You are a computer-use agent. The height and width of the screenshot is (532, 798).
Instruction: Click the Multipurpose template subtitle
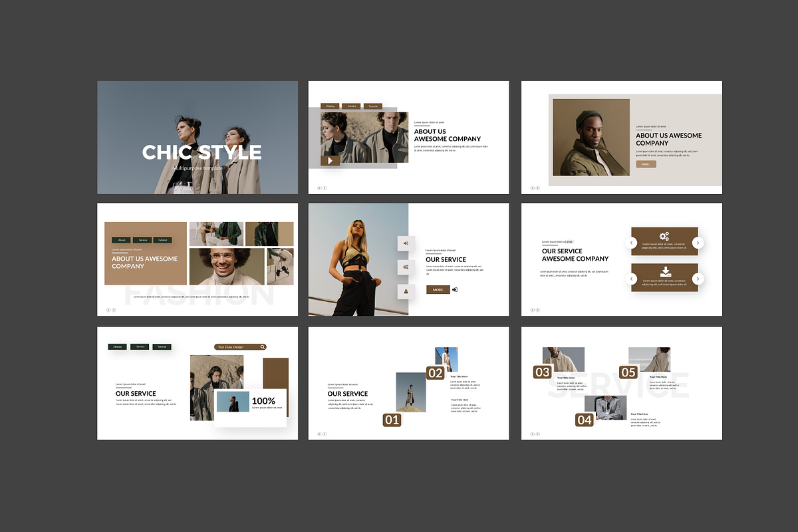pos(198,168)
